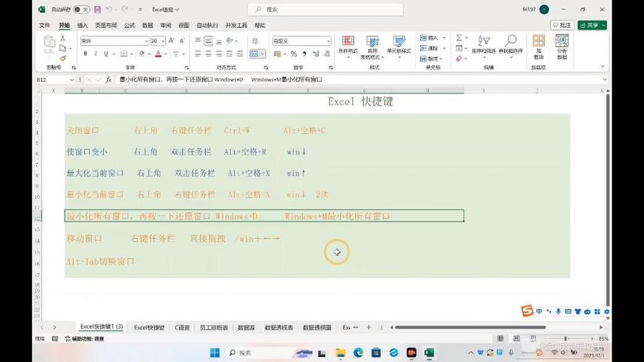Apply Percent Style number format
This screenshot has width=644, height=362.
[293, 54]
